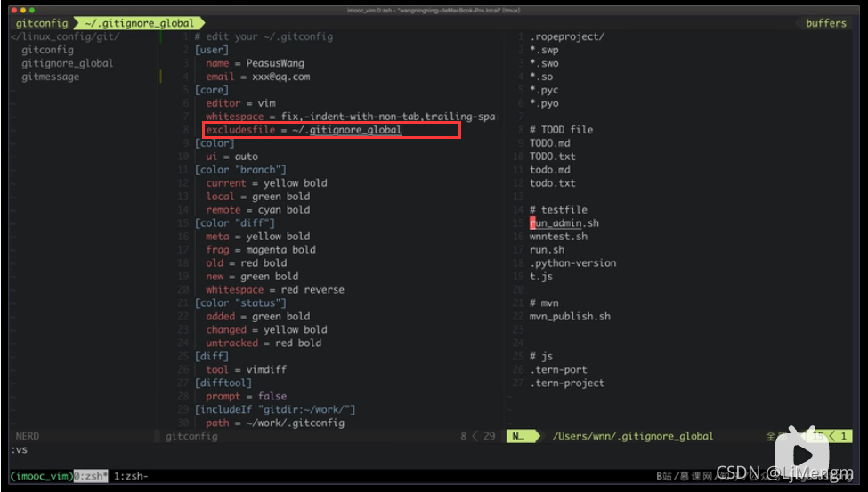Click the mvn_publish.sh line
868x492 pixels.
(x=570, y=316)
